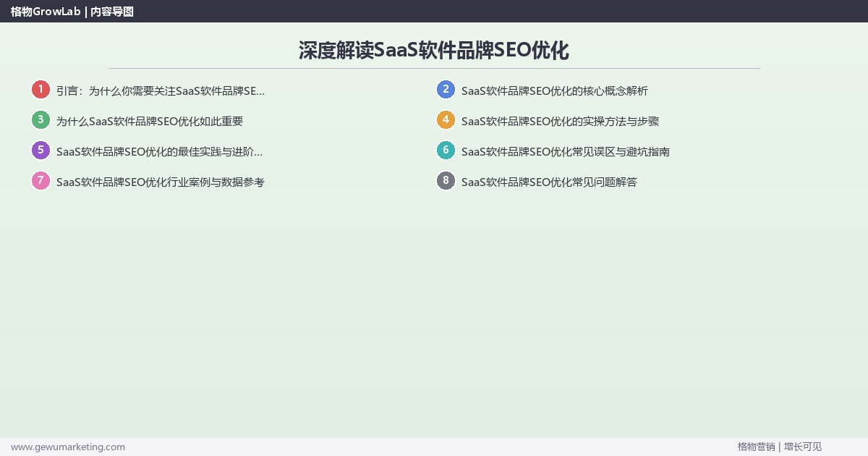Click the green number 3 circle badge
This screenshot has width=868, height=456.
coord(41,120)
